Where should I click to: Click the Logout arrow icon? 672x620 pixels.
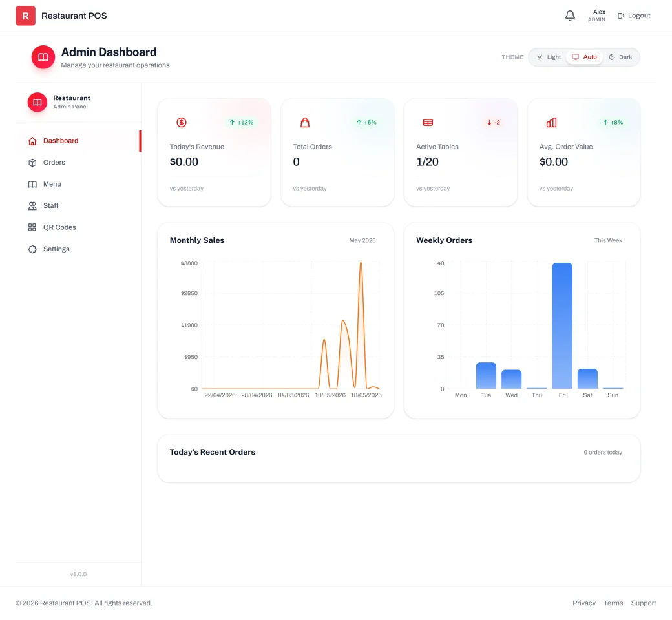[x=621, y=16]
